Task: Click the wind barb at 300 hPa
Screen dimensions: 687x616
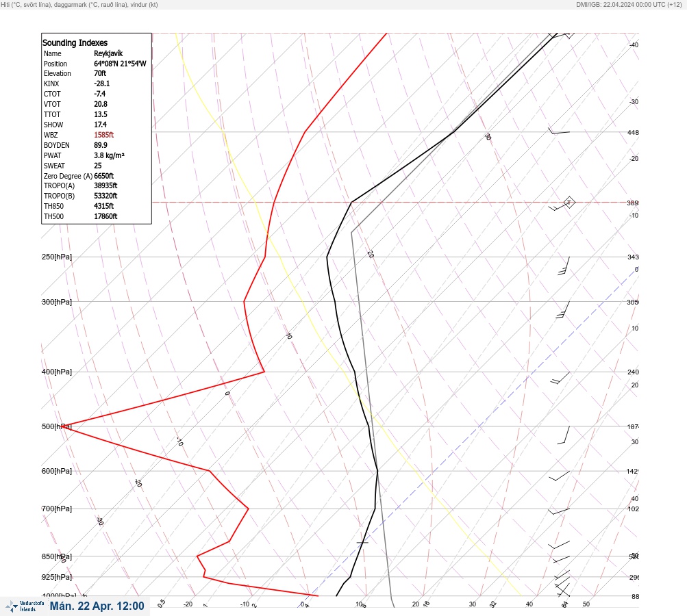Action: 563,309
